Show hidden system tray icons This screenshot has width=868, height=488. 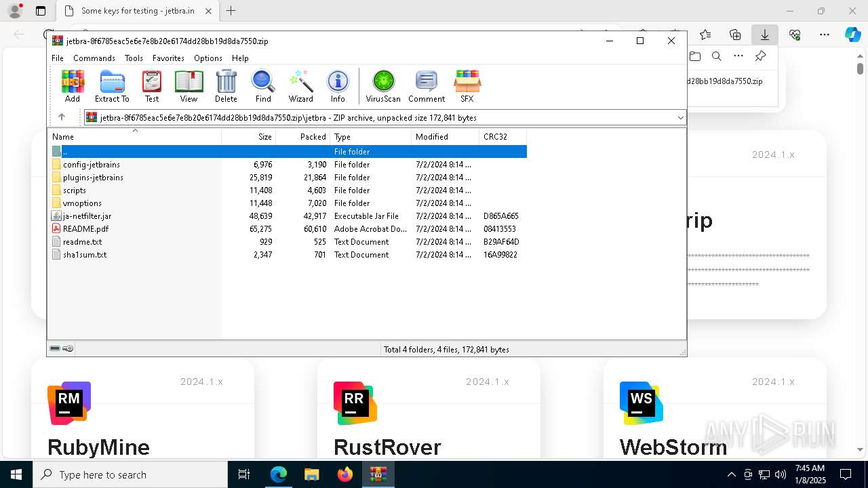click(731, 474)
